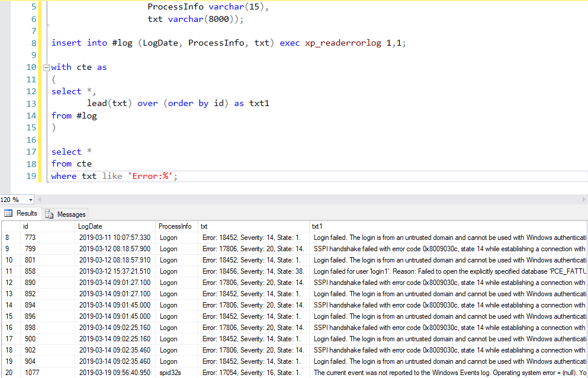This screenshot has width=588, height=378.
Task: Open the Messages tab
Action: coord(65,214)
